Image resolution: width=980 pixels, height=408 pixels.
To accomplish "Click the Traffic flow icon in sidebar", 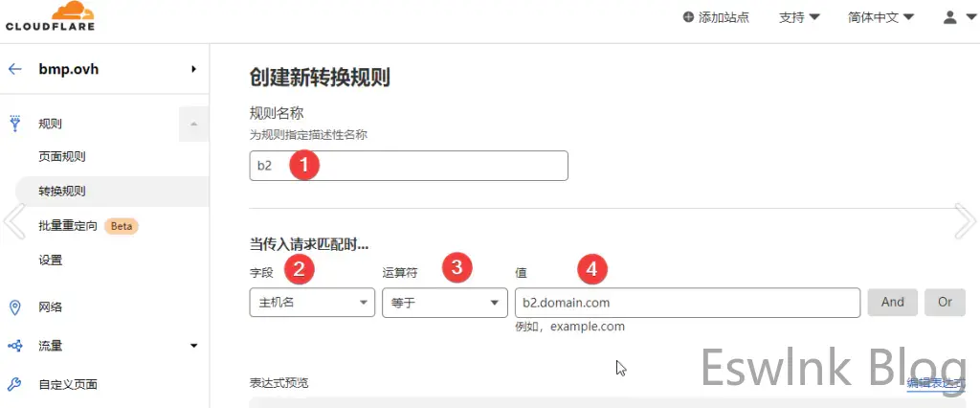I will point(15,346).
